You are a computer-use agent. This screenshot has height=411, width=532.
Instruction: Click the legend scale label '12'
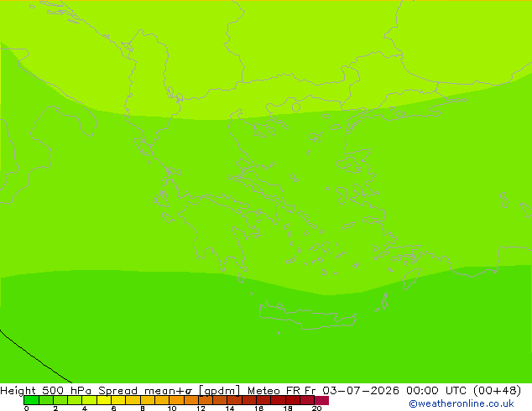201,408
